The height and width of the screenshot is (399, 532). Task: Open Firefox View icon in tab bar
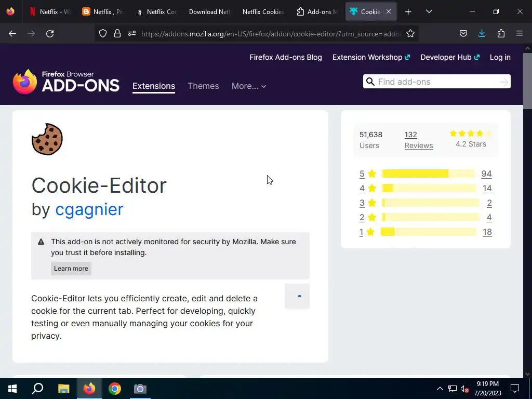click(10, 11)
